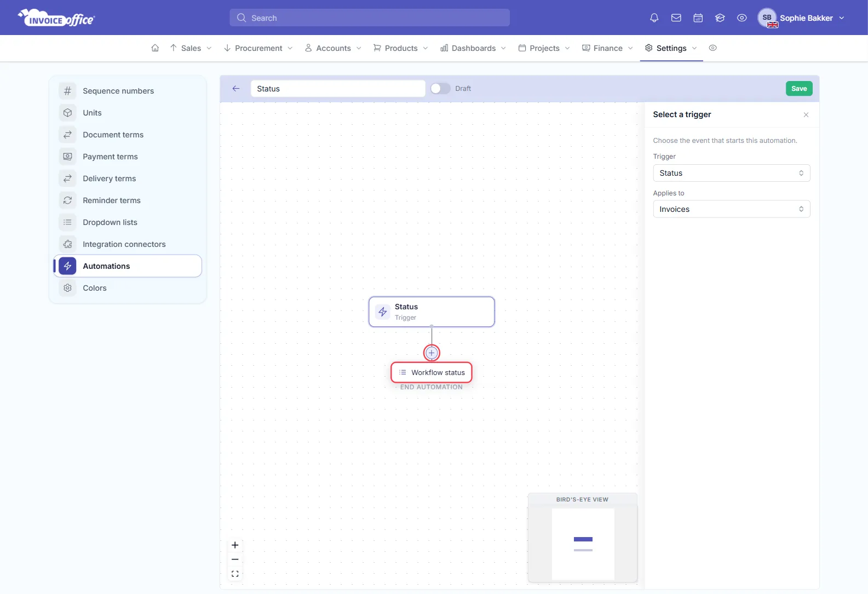Open the mail envelope icon

pyautogui.click(x=676, y=18)
